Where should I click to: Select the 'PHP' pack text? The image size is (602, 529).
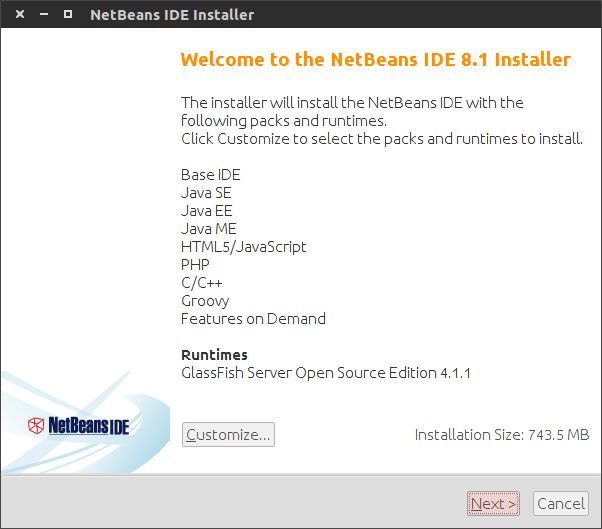(x=195, y=265)
